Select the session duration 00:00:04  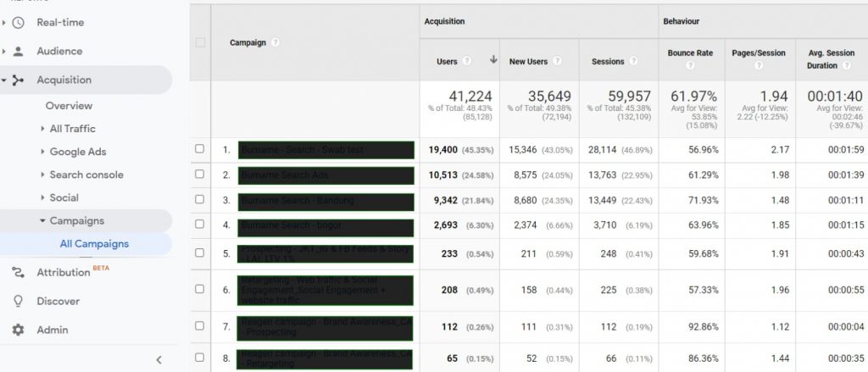pyautogui.click(x=846, y=327)
